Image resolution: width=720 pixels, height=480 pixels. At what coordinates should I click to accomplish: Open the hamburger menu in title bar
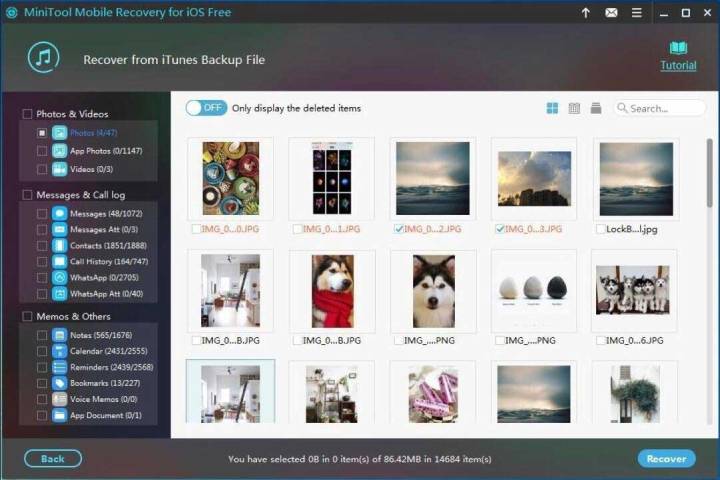click(x=637, y=13)
